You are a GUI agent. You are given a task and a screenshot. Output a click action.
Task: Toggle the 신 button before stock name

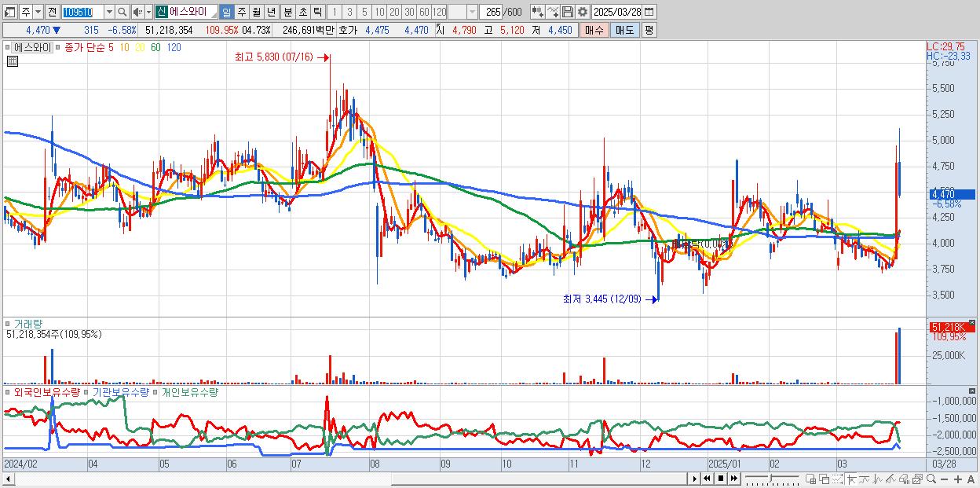(161, 12)
